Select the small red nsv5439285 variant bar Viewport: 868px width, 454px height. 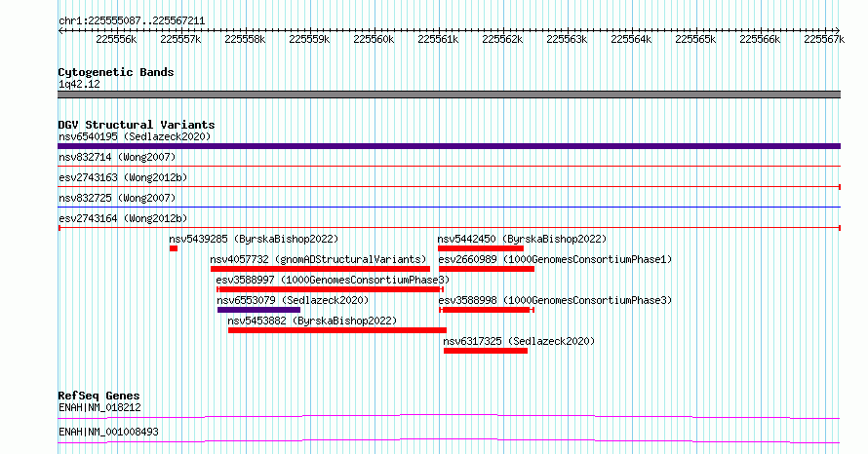click(174, 248)
